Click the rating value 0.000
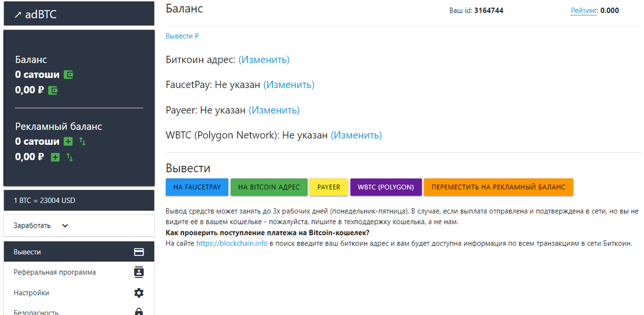Screen dimensions: 644x315 [610, 10]
